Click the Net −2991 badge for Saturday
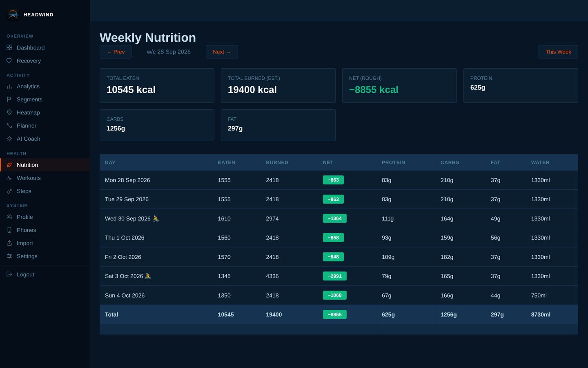The height and width of the screenshot is (368, 588). point(335,276)
